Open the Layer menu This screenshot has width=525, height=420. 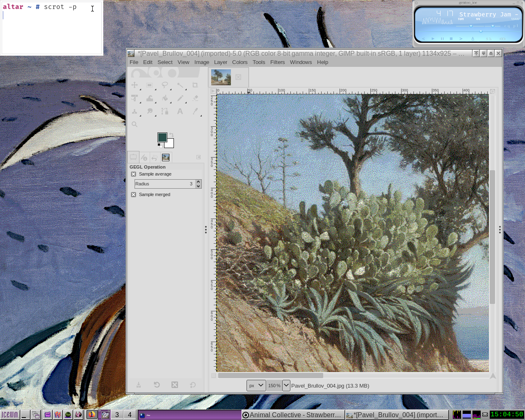click(x=221, y=62)
